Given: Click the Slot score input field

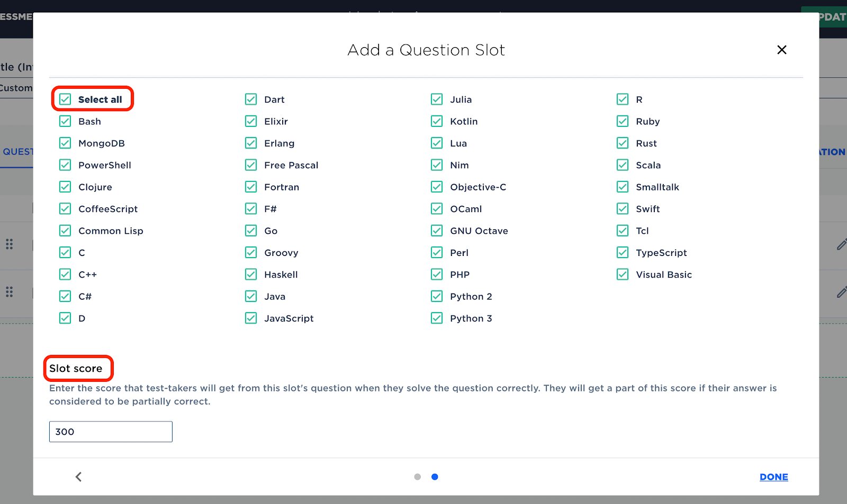Looking at the screenshot, I should (x=111, y=432).
